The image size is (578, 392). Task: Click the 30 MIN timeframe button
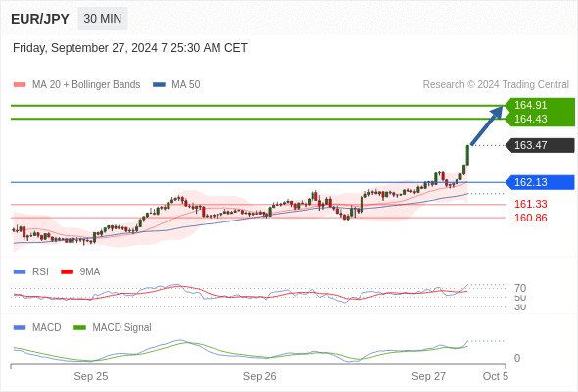[103, 19]
